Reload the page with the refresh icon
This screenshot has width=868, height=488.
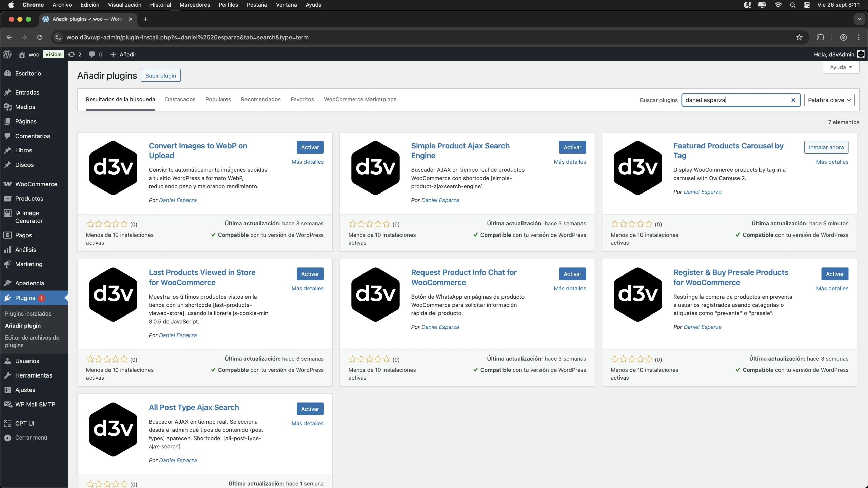[x=40, y=37]
